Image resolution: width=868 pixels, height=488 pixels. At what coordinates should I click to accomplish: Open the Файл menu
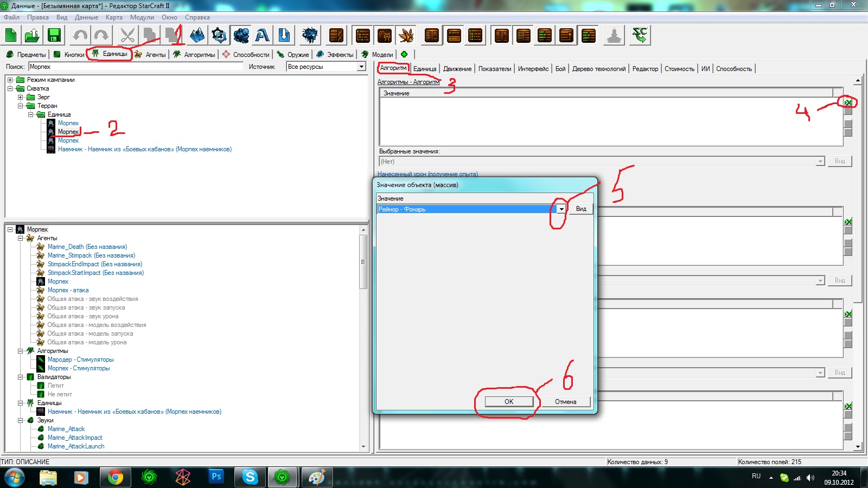click(11, 17)
